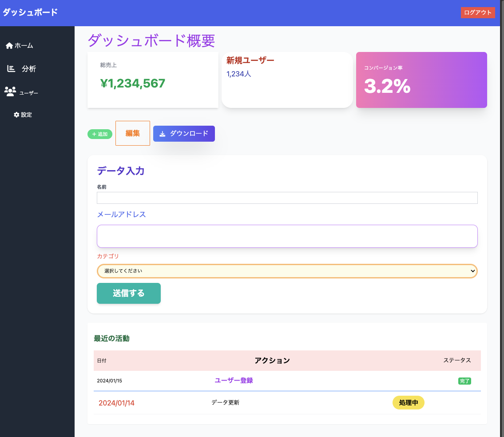This screenshot has width=504, height=437.
Task: Click the データ更新 action cell
Action: 225,403
